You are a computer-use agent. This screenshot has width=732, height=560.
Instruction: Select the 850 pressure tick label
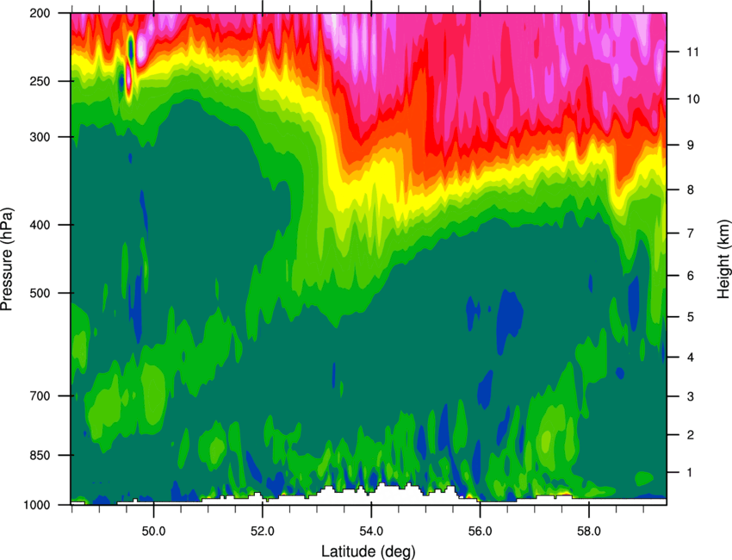(40, 455)
